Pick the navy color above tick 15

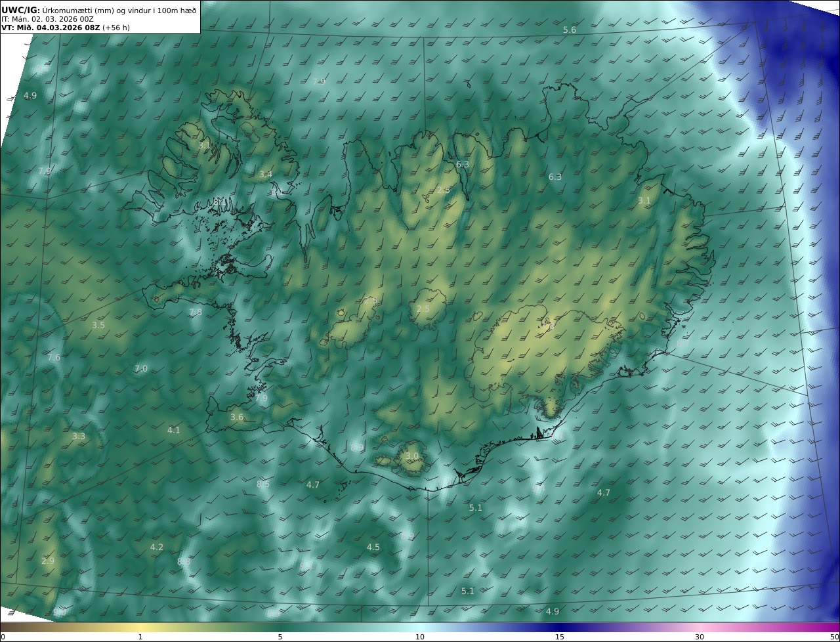pyautogui.click(x=560, y=627)
